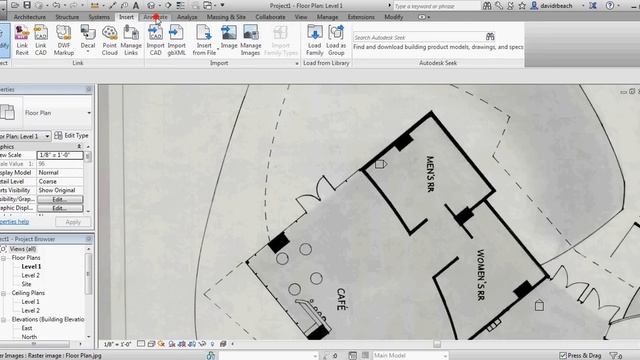Click the Undo icon in quick access toolbar
The width and height of the screenshot is (640, 360).
tap(56, 5)
